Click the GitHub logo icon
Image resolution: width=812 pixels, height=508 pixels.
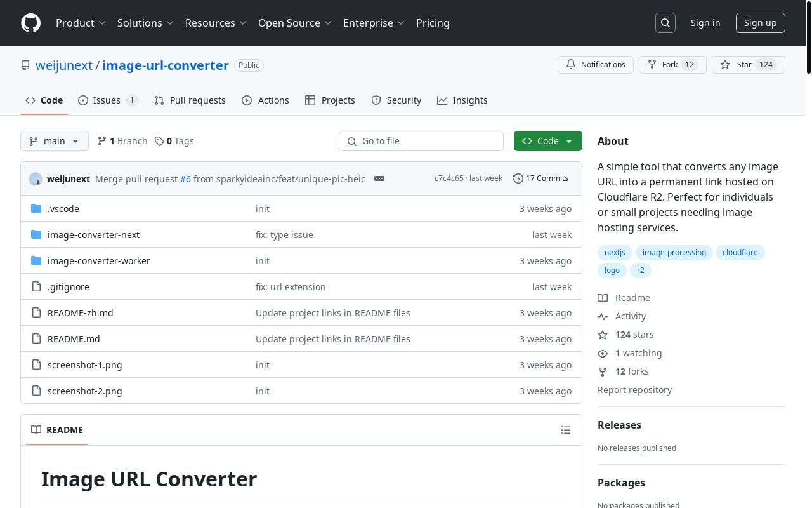[30, 23]
